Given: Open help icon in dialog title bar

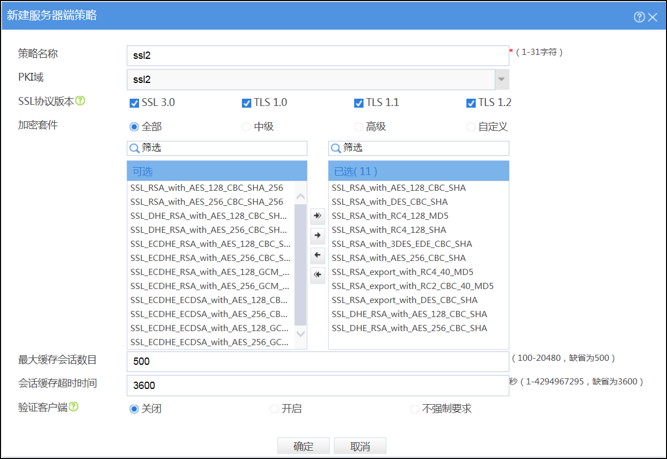Looking at the screenshot, I should click(639, 17).
